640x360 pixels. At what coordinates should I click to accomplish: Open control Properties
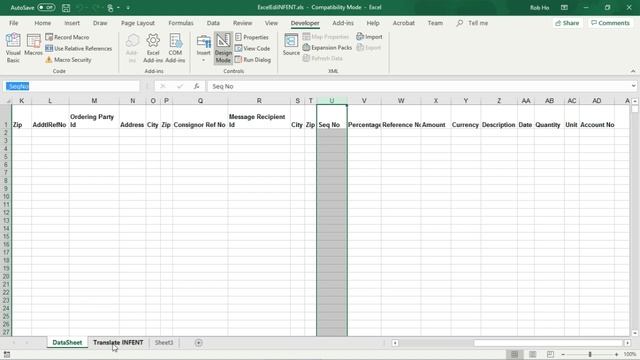[x=252, y=37]
